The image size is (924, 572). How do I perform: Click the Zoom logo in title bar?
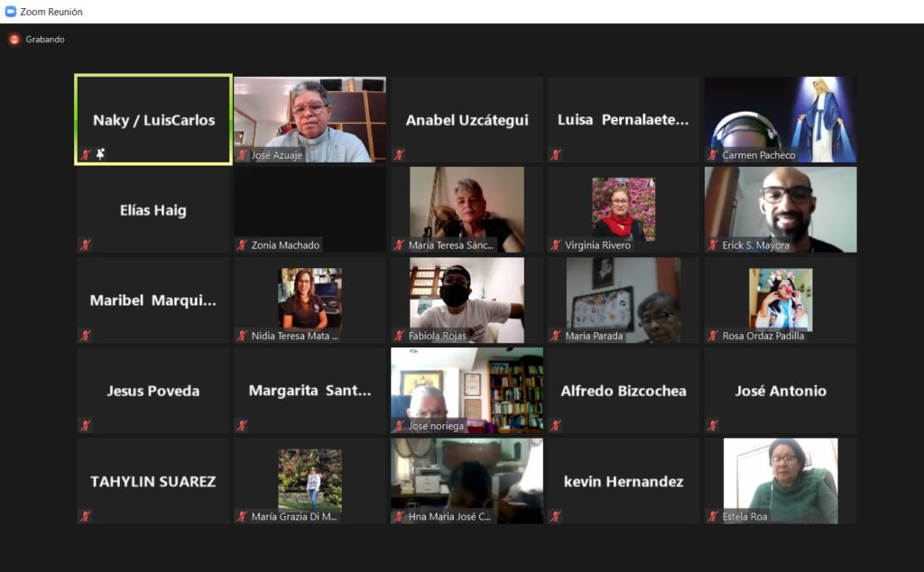pos(11,12)
